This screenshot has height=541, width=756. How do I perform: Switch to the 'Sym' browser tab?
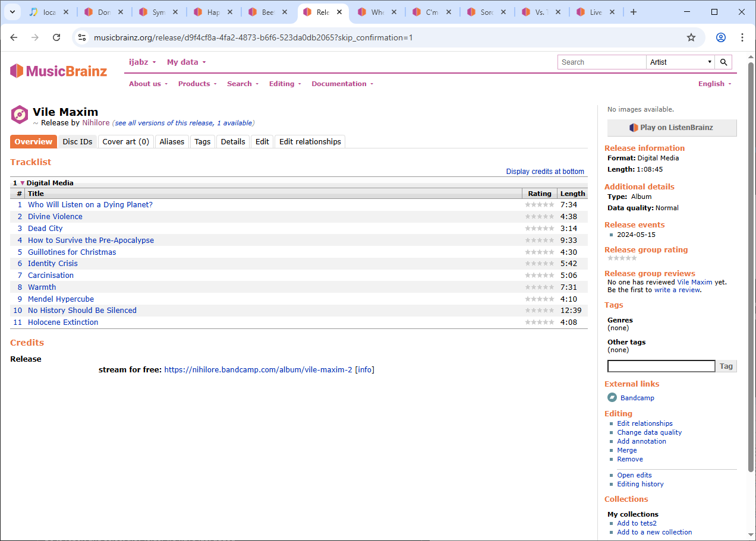(159, 12)
